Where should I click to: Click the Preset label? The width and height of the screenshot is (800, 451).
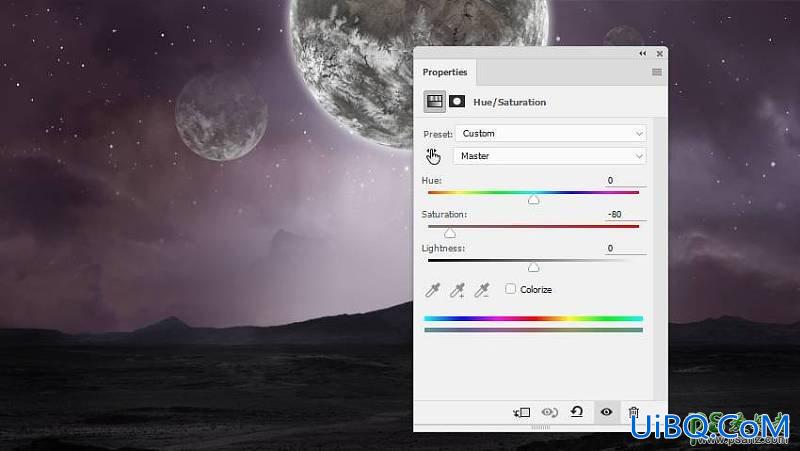(x=438, y=134)
